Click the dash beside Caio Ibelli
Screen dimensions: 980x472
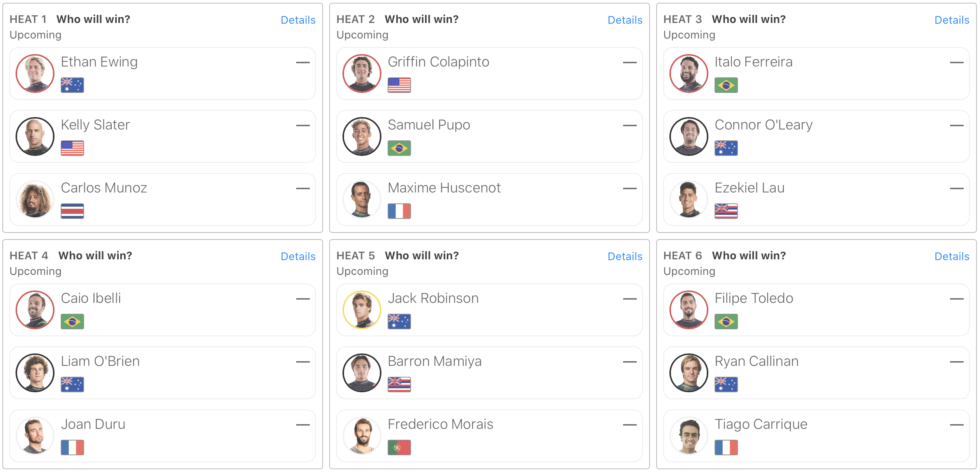(x=303, y=299)
